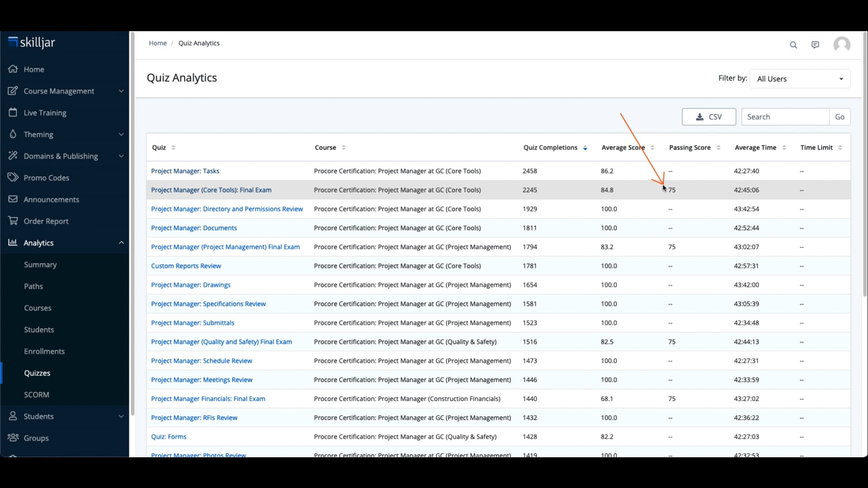Open the feedback chat bubble icon
Image resolution: width=868 pixels, height=488 pixels.
[x=816, y=45]
